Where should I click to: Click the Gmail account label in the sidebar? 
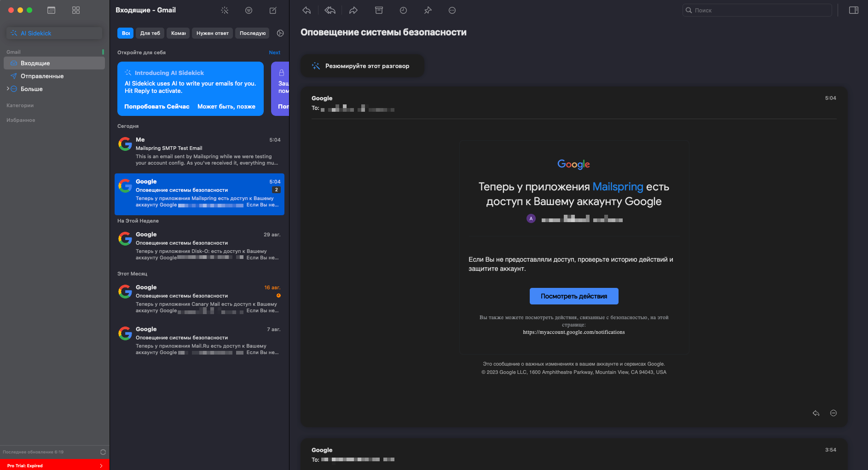coord(13,52)
